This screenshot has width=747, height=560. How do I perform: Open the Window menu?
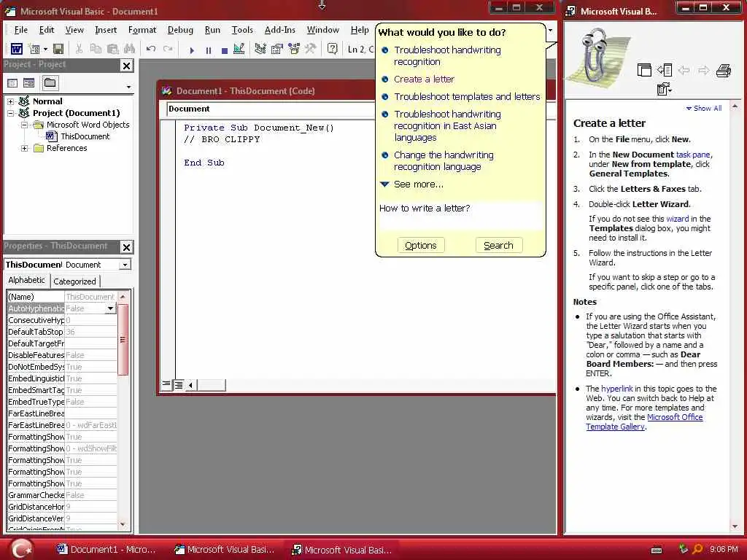[322, 30]
